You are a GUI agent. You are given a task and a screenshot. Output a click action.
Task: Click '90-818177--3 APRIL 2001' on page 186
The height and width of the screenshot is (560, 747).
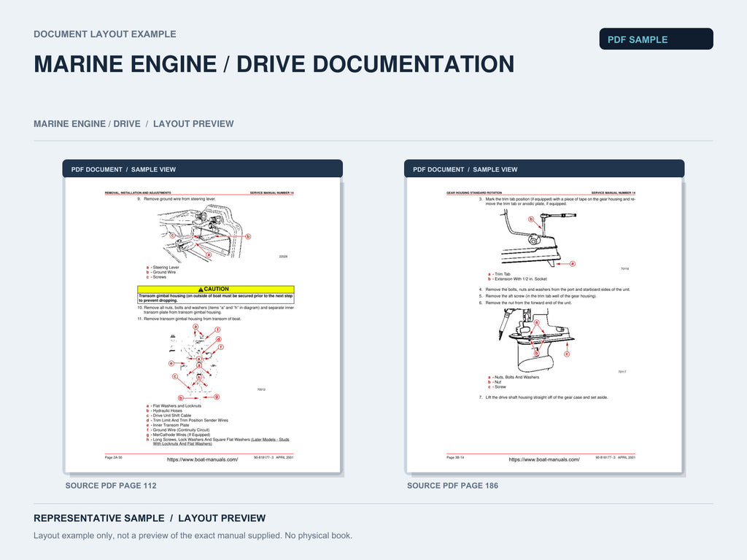coord(615,457)
